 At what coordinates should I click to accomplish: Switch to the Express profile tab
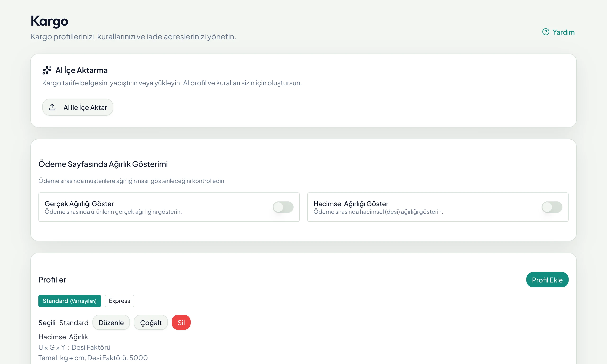click(x=119, y=301)
